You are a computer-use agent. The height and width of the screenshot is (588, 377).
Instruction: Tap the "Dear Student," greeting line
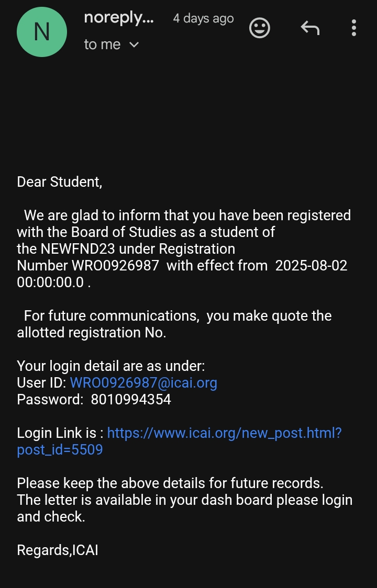pyautogui.click(x=60, y=182)
